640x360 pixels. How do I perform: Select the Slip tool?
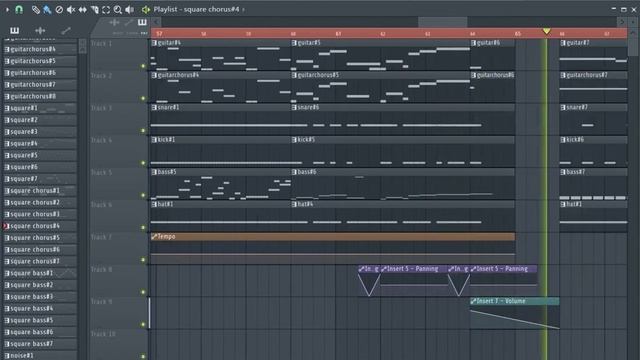(x=82, y=9)
